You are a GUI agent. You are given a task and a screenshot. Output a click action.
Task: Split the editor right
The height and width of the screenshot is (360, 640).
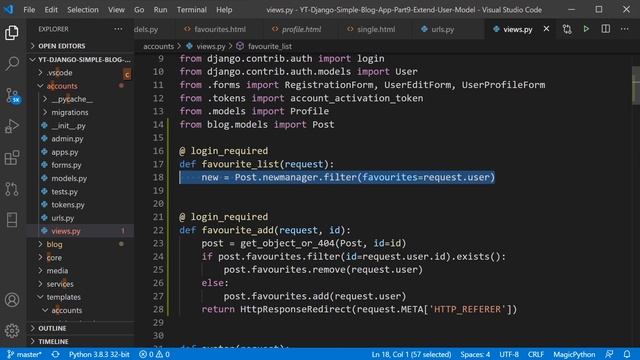[606, 29]
